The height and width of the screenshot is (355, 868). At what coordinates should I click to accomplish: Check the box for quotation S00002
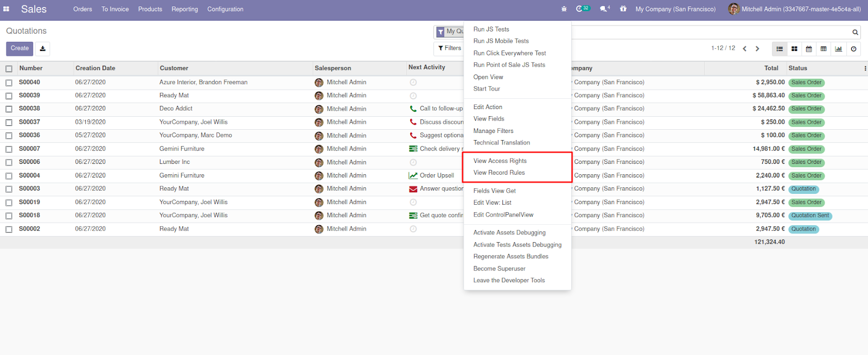coord(9,230)
